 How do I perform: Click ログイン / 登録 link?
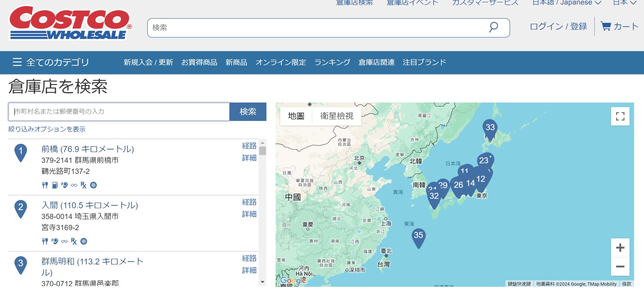point(558,26)
